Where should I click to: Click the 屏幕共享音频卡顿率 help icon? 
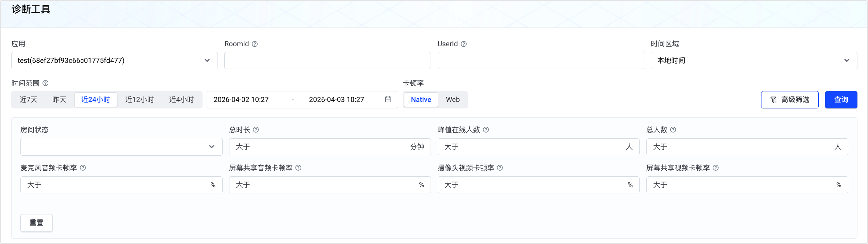[298, 168]
